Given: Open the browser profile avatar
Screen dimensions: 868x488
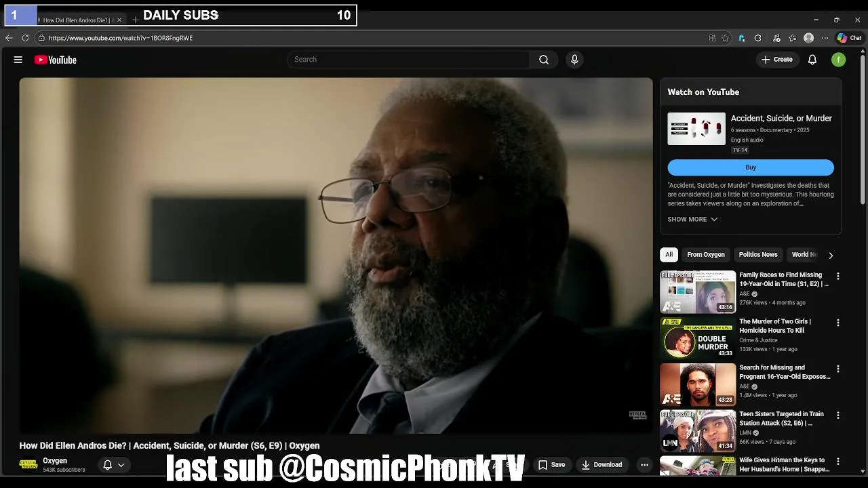Looking at the screenshot, I should pyautogui.click(x=808, y=38).
